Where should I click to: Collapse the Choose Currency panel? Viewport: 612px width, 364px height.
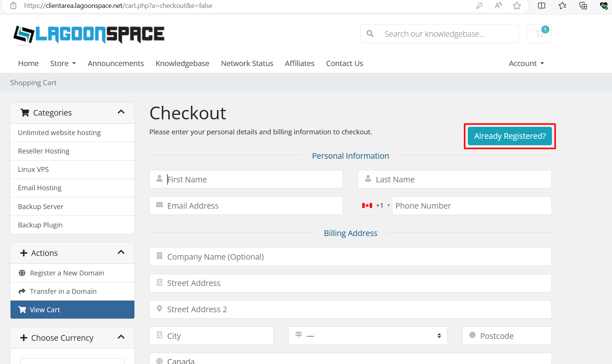point(121,337)
